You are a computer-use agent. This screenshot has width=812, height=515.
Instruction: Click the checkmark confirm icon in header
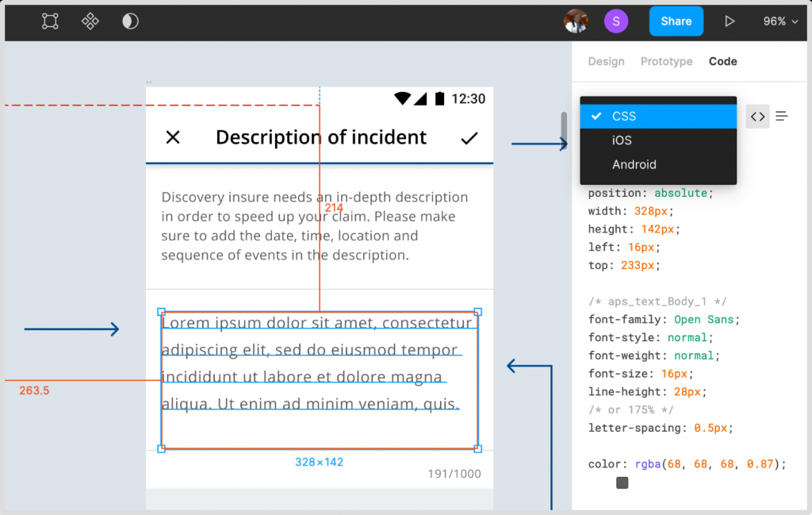pyautogui.click(x=469, y=138)
